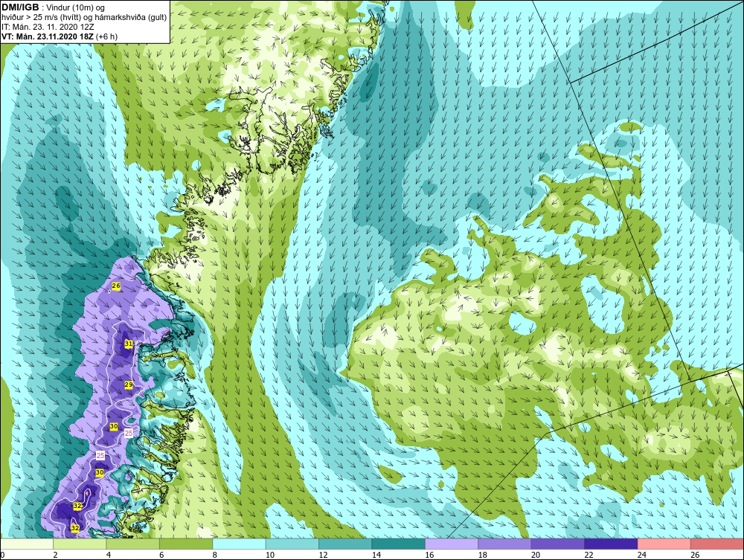Click the legend scale number 2

coord(56,555)
